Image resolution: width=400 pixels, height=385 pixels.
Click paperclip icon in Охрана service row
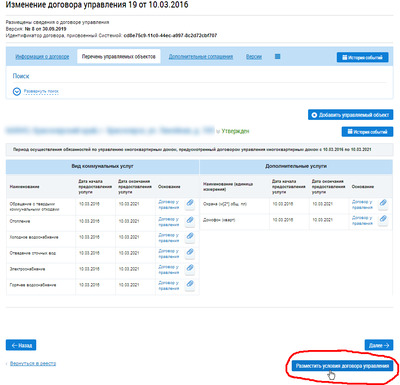[x=383, y=203]
